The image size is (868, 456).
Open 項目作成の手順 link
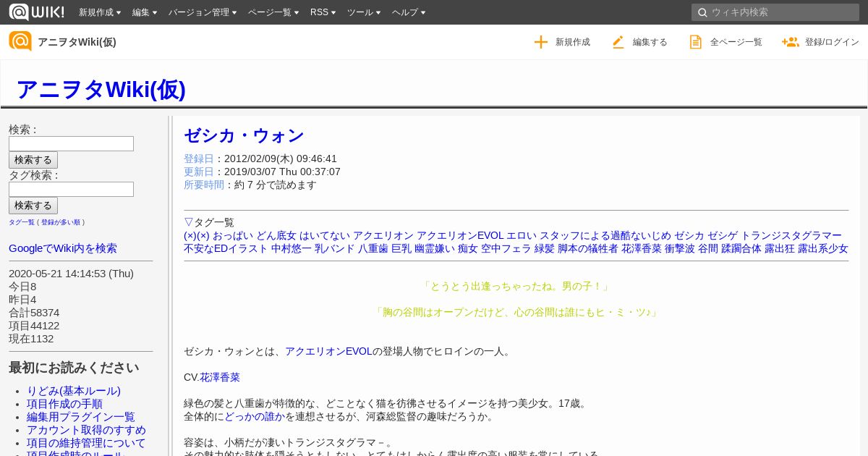click(x=64, y=404)
